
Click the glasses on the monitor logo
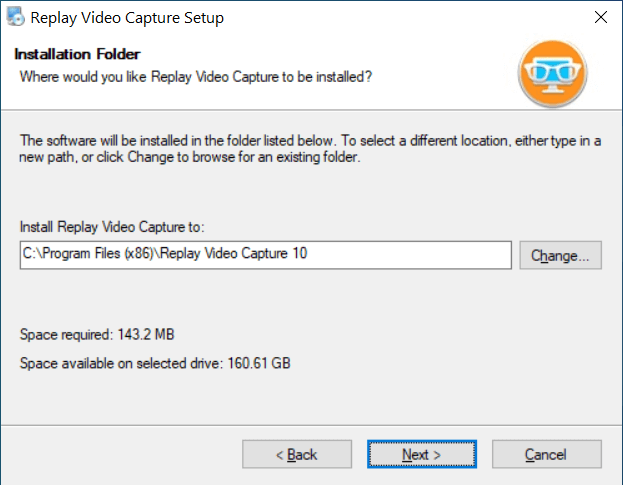[553, 69]
